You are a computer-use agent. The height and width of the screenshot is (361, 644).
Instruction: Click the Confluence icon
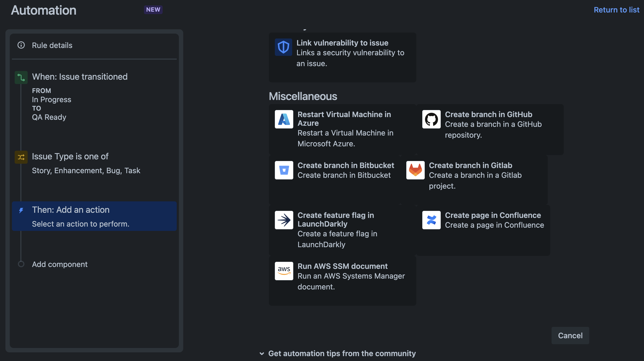coord(431,220)
